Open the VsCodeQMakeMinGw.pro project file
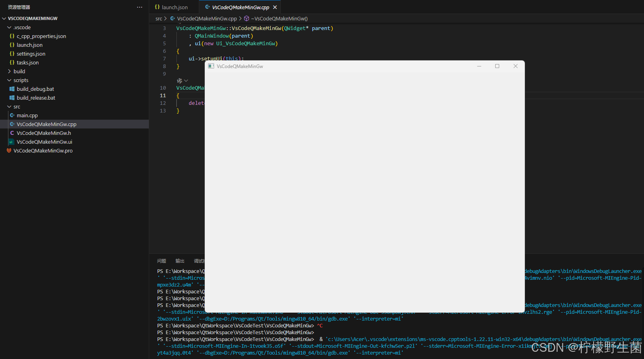The image size is (644, 359). click(43, 150)
